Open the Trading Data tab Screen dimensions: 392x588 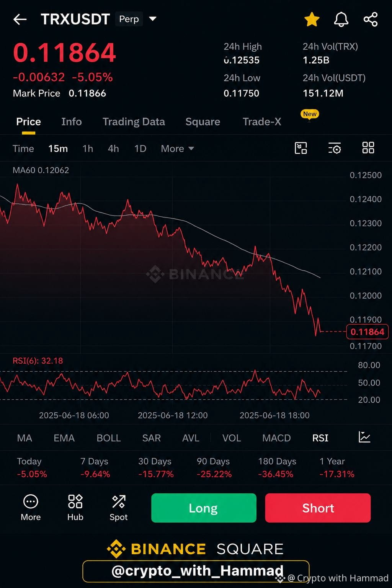134,122
